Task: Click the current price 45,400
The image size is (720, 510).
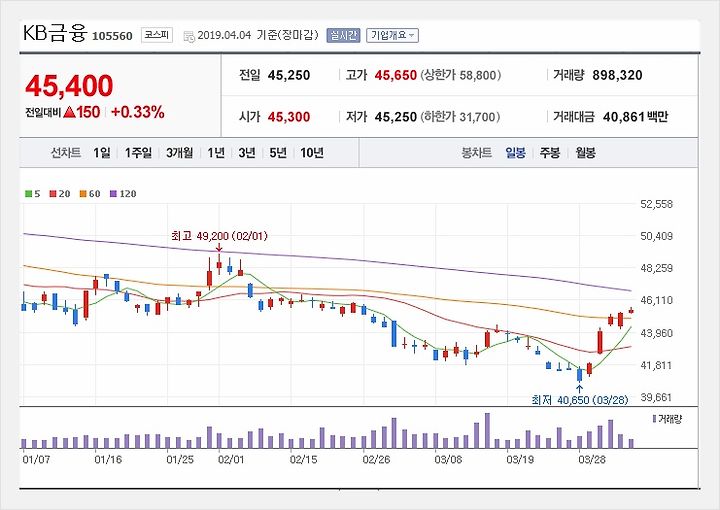Action: tap(69, 86)
